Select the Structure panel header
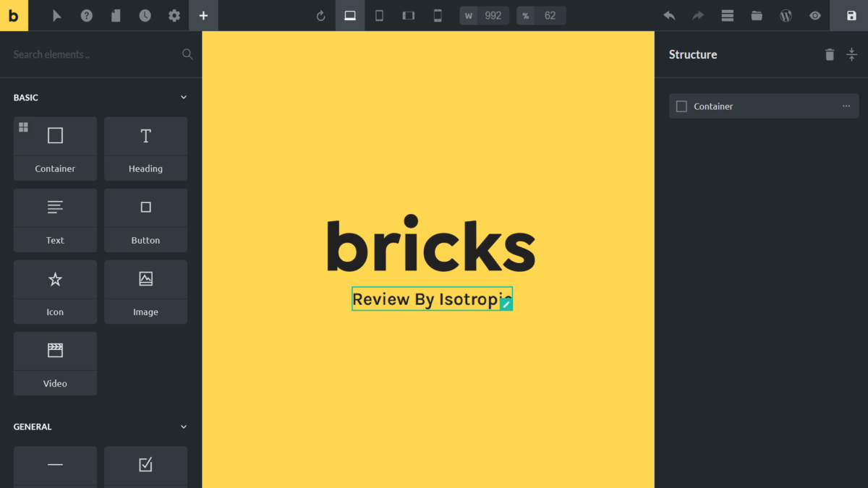868x488 pixels. tap(692, 54)
